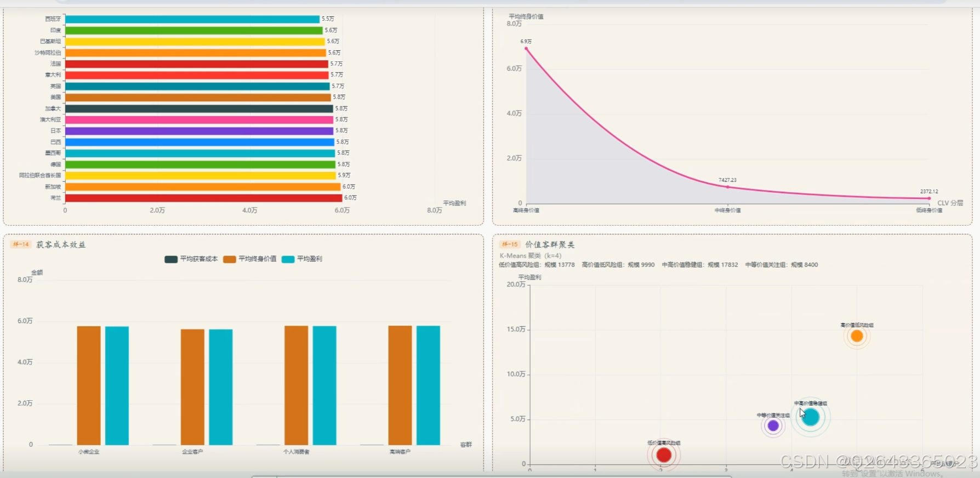
Task: Click the 获客成本效益 panel title
Action: [61, 245]
